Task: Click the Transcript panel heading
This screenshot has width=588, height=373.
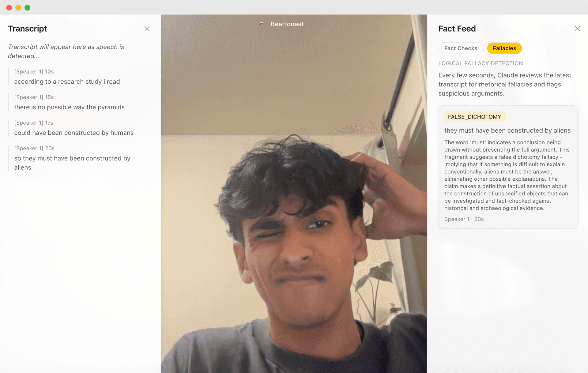Action: tap(28, 28)
